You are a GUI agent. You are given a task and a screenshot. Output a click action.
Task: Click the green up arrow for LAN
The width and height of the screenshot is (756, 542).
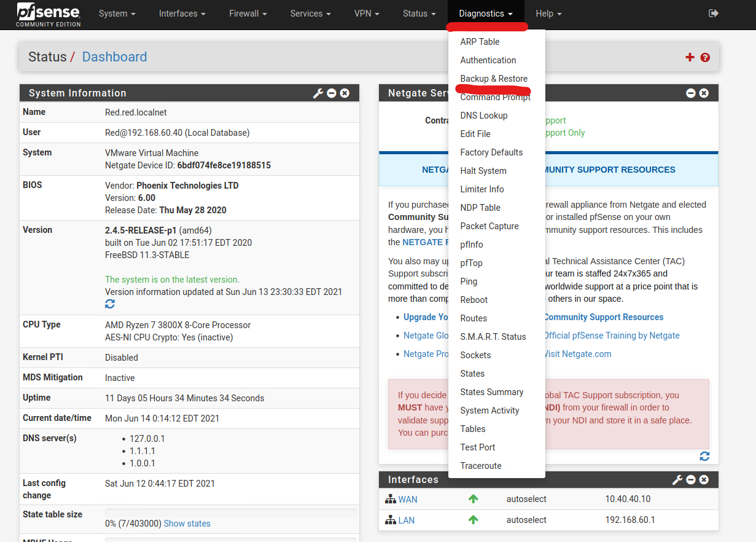pos(473,520)
